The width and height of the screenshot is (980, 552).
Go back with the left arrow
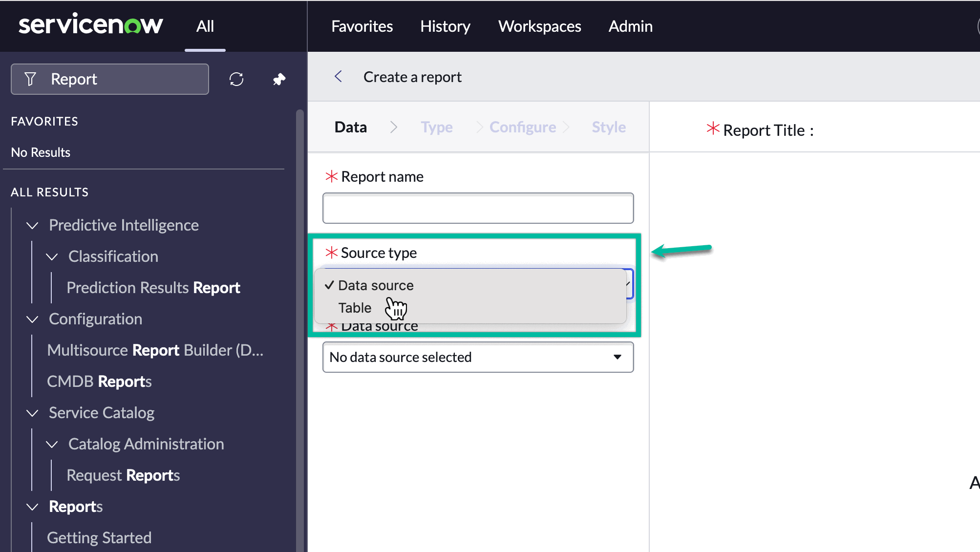[x=338, y=77]
